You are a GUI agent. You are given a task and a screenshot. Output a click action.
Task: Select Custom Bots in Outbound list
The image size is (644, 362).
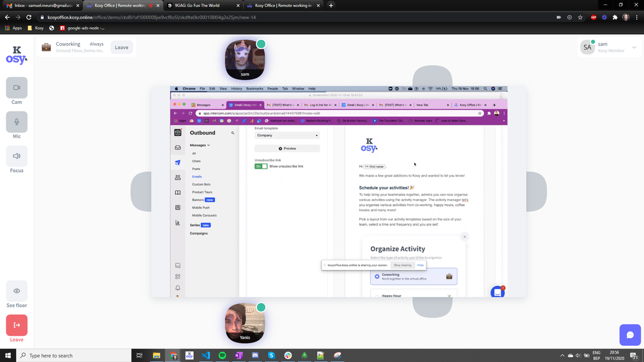click(x=201, y=184)
